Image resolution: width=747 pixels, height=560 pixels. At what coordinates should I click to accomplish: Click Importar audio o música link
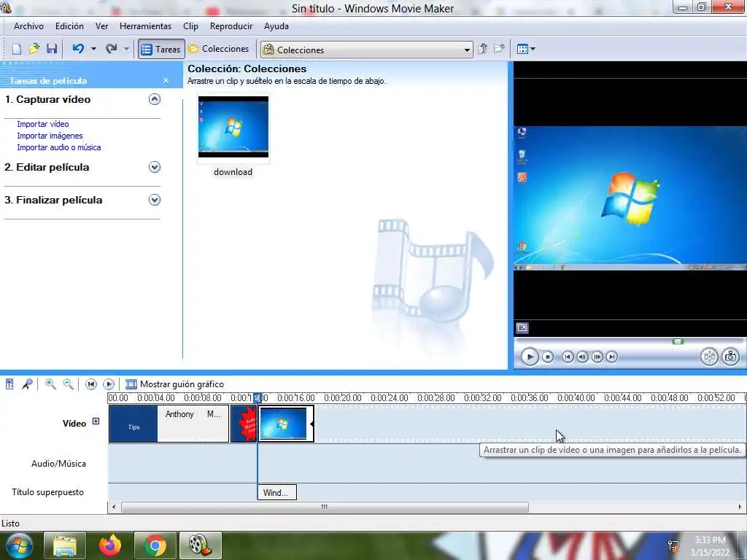point(59,147)
